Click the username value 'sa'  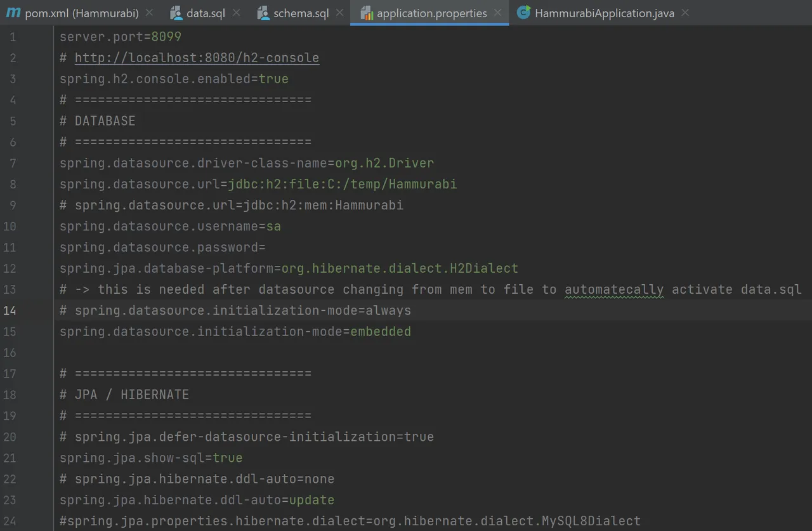click(273, 226)
